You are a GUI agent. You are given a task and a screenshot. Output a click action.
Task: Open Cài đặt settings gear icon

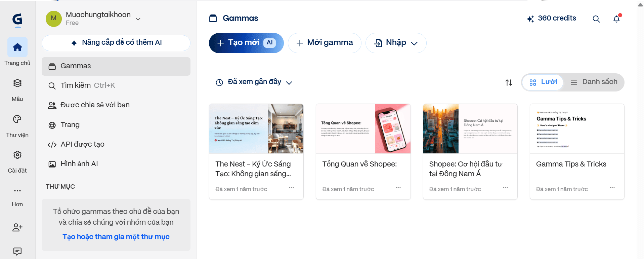(17, 155)
